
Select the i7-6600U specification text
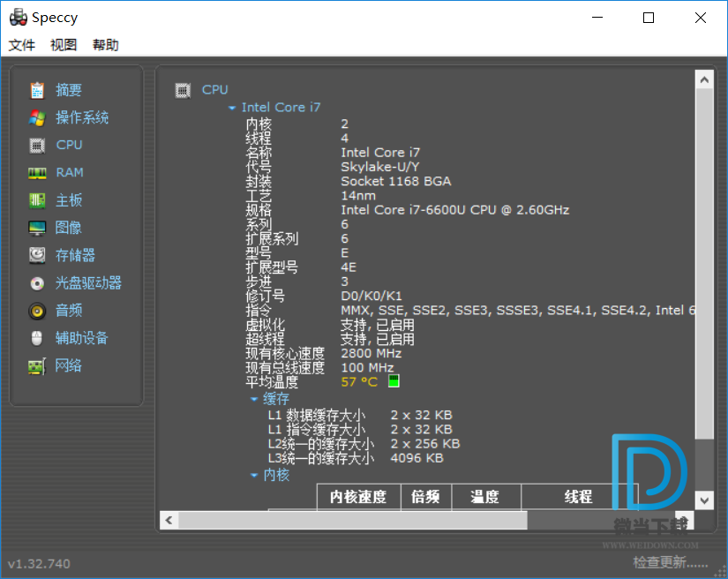(x=455, y=210)
